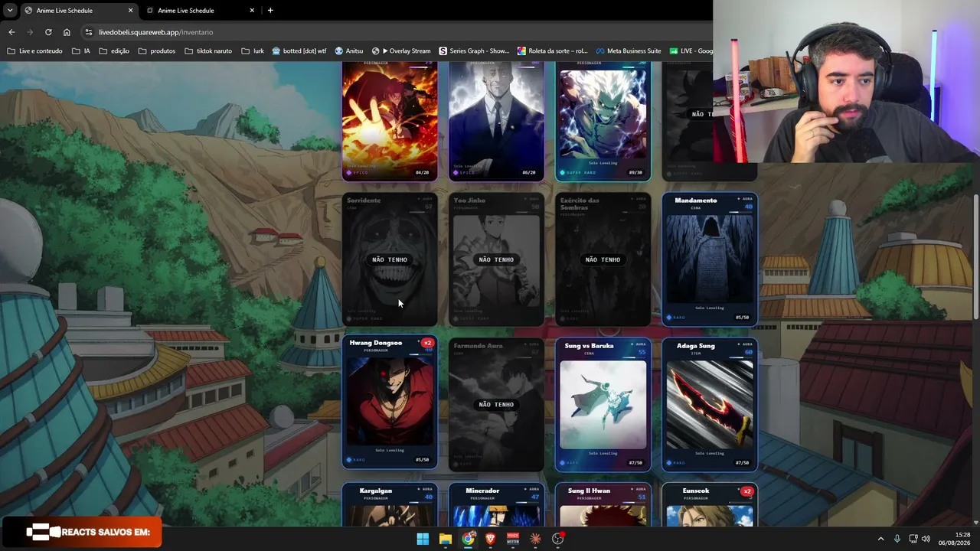The image size is (980, 551).
Task: Open the lurk bookmark folder
Action: [x=253, y=51]
